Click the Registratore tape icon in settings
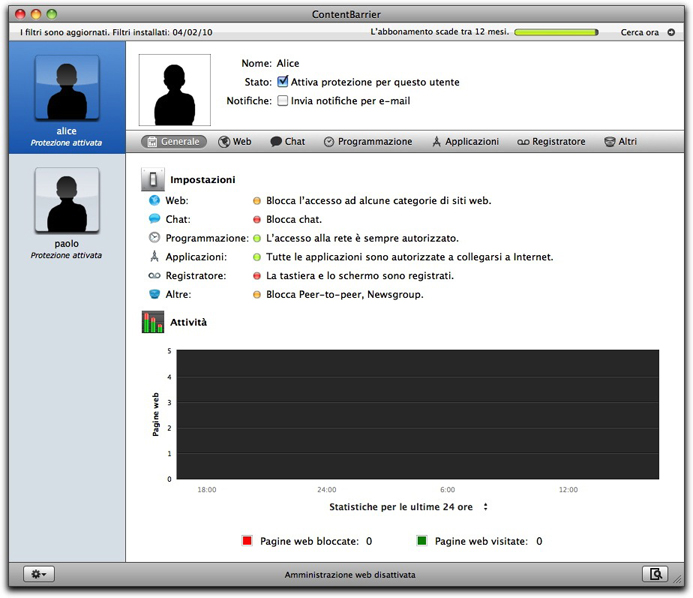 point(154,275)
